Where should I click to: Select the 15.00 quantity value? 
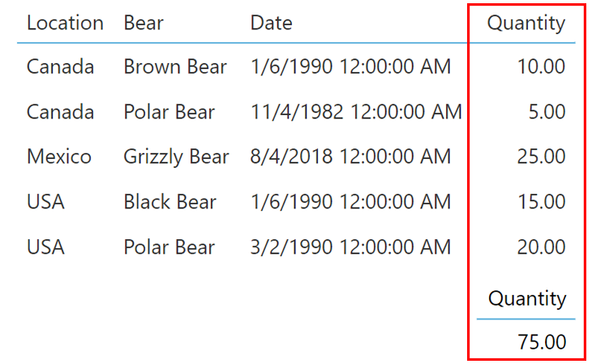click(x=541, y=202)
